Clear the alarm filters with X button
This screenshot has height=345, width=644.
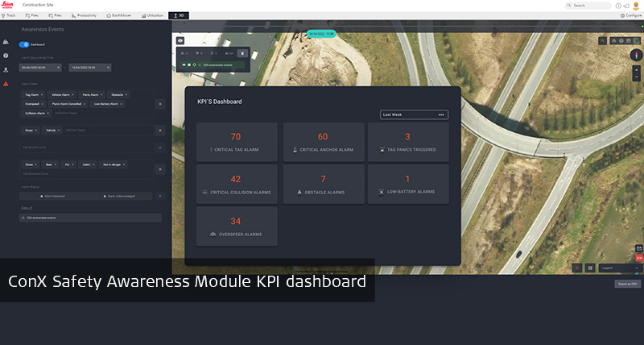click(x=159, y=104)
